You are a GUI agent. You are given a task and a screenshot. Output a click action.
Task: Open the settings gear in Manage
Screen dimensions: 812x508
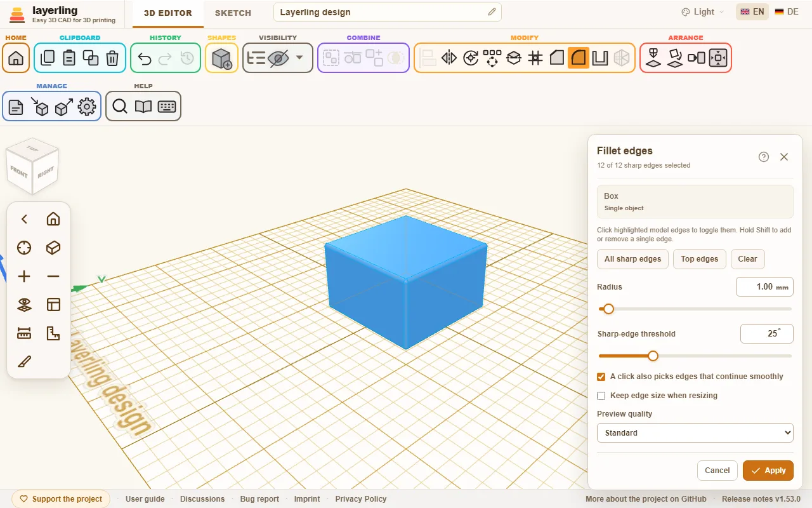[x=87, y=107]
